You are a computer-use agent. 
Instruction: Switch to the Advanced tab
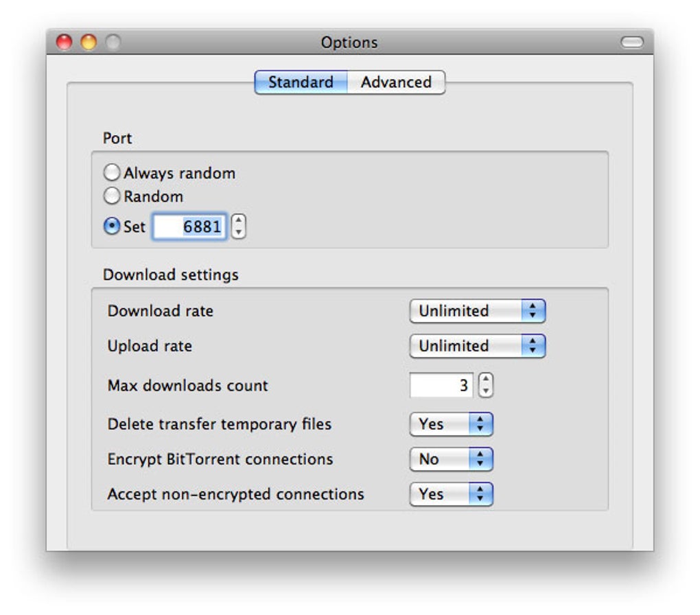coord(396,82)
